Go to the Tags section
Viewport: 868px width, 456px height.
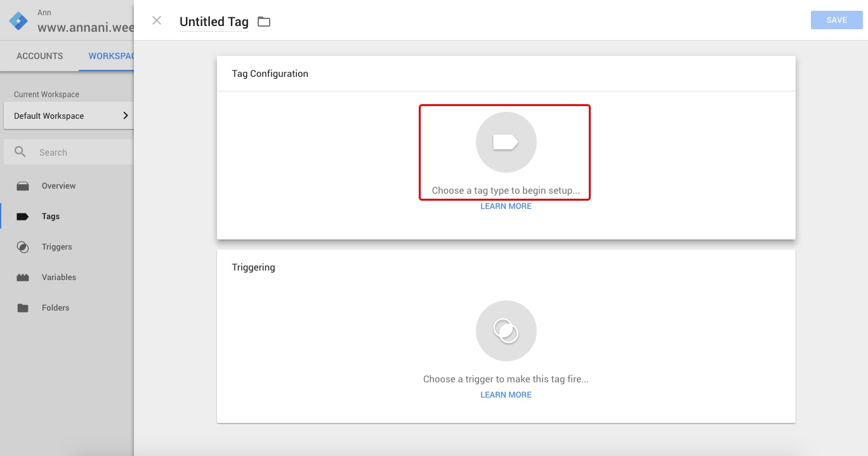(51, 217)
